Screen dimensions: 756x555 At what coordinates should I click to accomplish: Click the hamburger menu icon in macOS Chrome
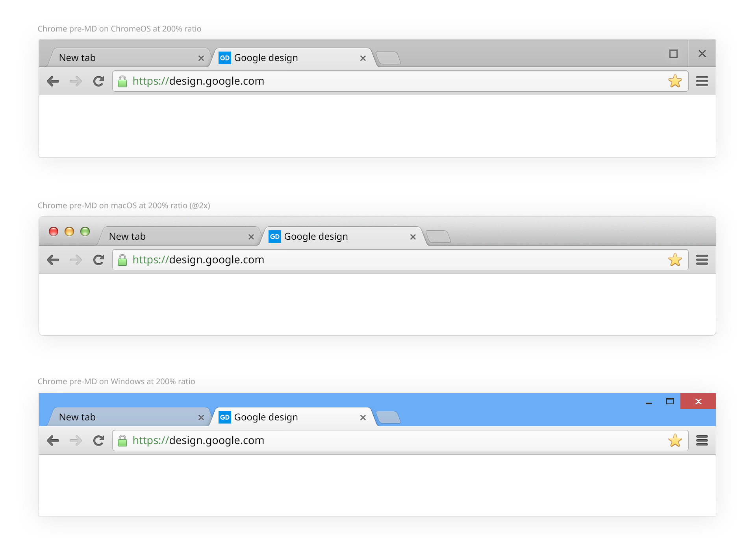pyautogui.click(x=702, y=259)
